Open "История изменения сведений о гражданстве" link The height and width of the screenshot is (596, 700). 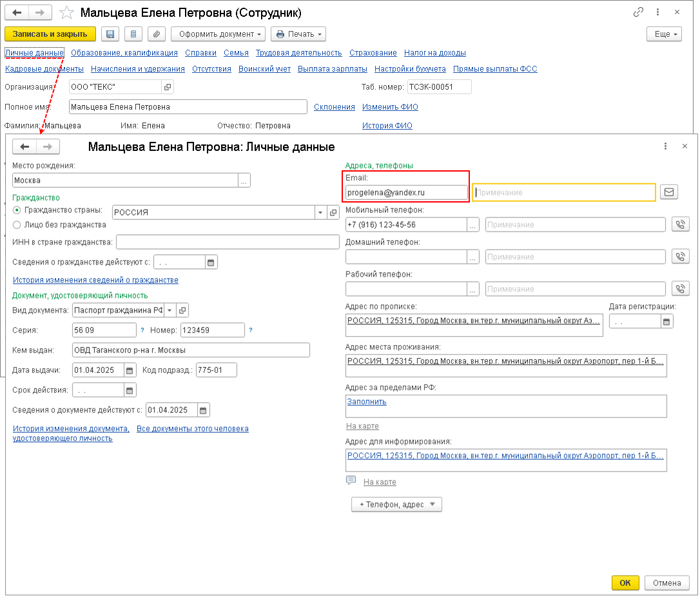point(95,280)
